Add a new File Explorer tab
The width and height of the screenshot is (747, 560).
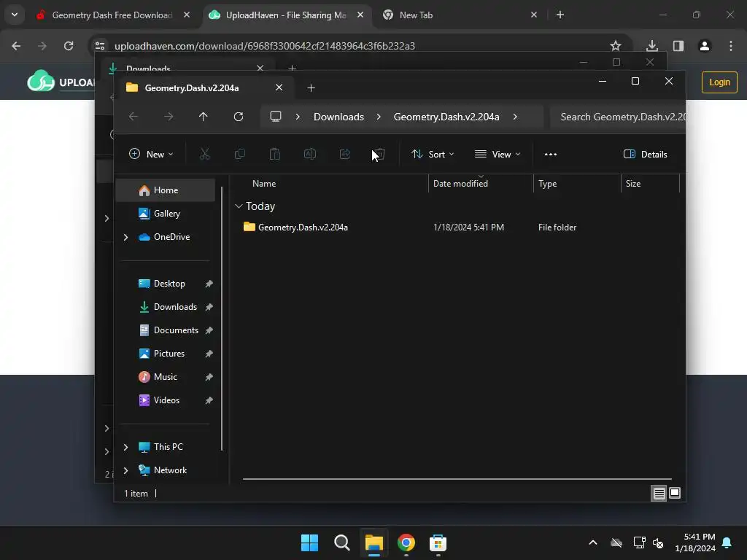click(311, 88)
